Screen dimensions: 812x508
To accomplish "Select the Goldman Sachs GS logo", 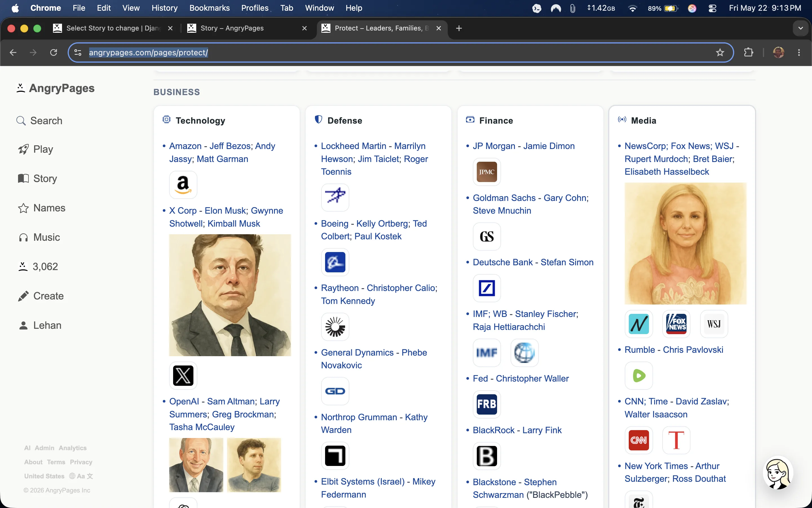I will click(487, 237).
